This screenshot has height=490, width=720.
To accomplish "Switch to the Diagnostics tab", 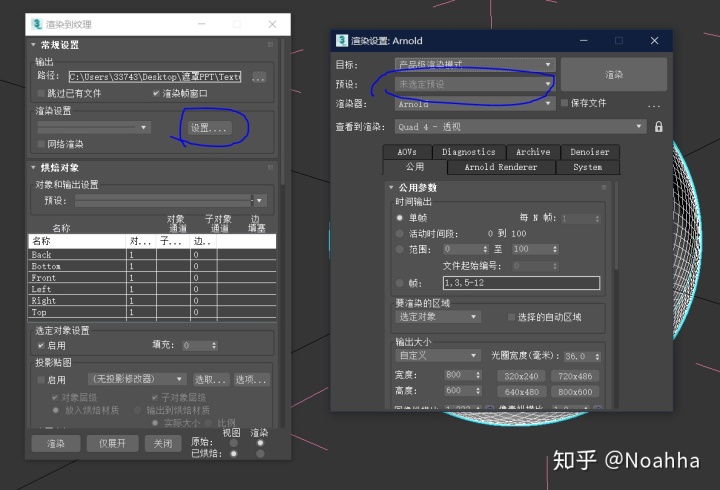I will click(x=469, y=152).
